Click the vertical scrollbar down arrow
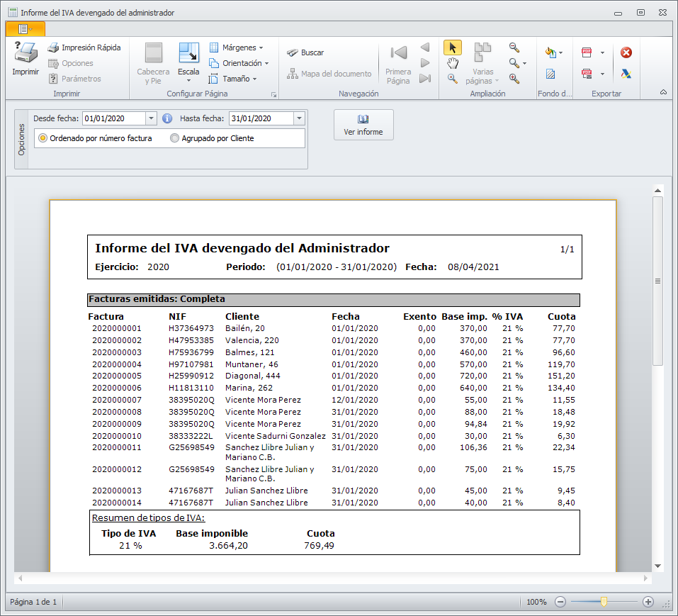Image resolution: width=678 pixels, height=616 pixels. pyautogui.click(x=657, y=565)
